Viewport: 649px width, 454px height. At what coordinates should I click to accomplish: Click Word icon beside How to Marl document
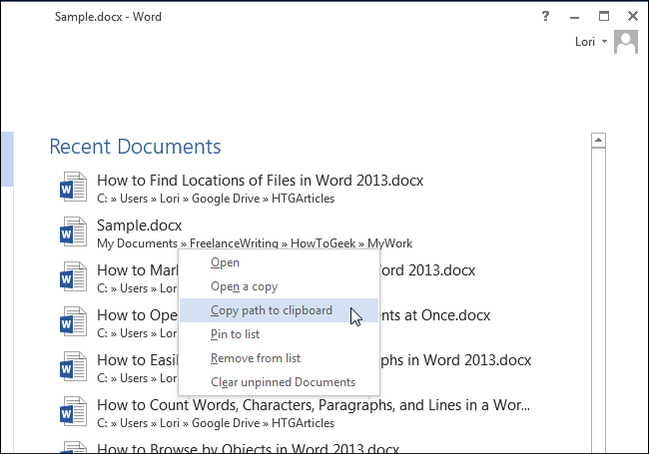click(73, 277)
